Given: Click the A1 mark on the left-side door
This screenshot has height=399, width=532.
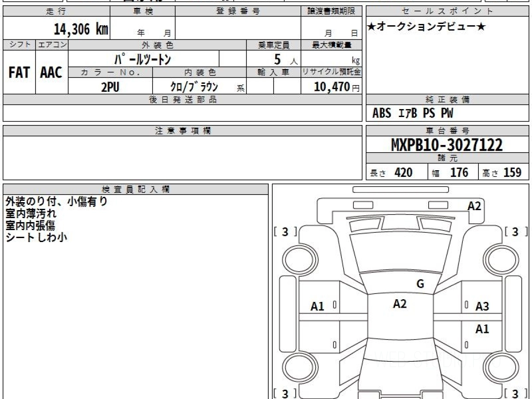Looking at the screenshot, I should click(x=317, y=306).
